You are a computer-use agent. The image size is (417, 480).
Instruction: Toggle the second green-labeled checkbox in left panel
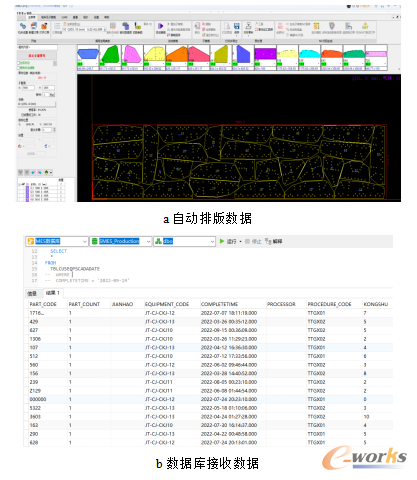(19, 68)
